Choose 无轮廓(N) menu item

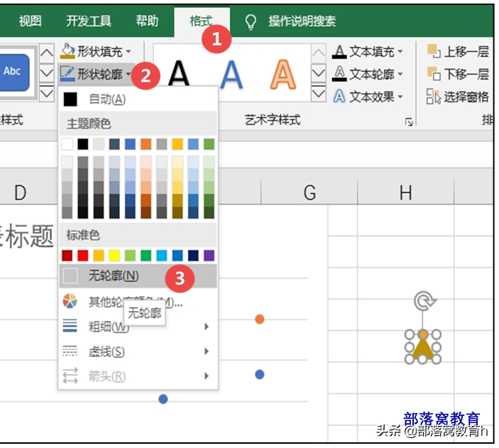[x=138, y=275]
